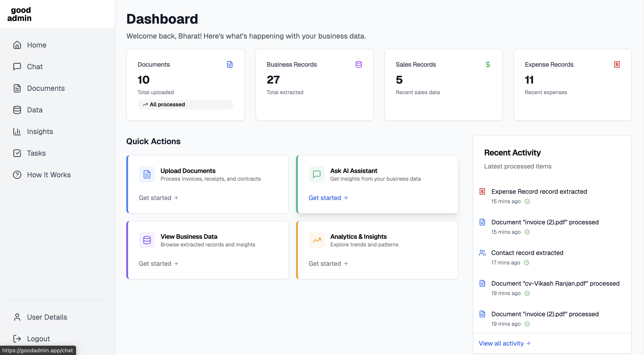Open the Contact record extracted activity item

click(527, 253)
